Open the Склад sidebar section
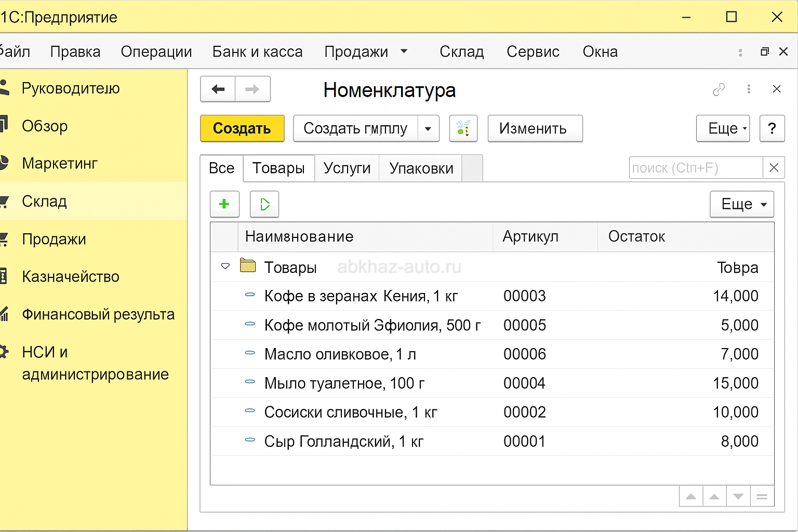Screen dimensions: 798x532 coord(94,201)
